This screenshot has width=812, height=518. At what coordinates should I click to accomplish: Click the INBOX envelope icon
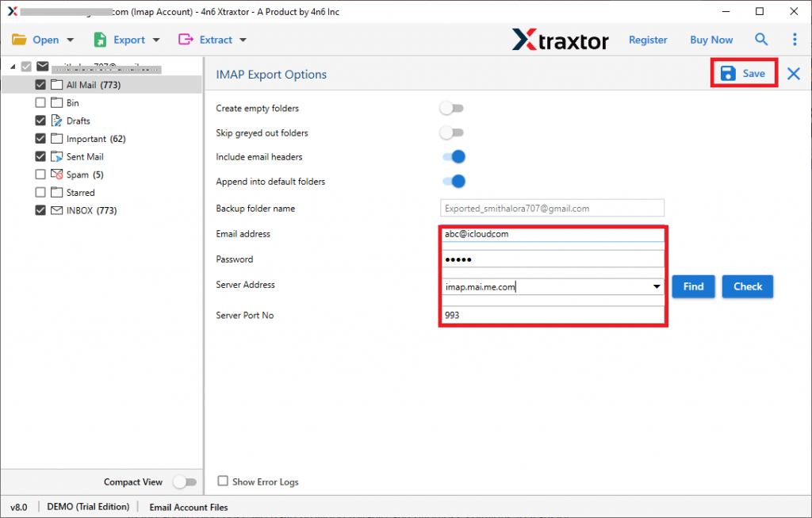coord(56,210)
